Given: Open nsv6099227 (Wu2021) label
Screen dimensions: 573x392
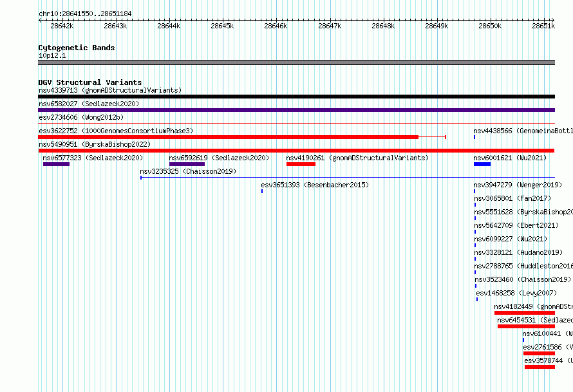Looking at the screenshot, I should [511, 239].
